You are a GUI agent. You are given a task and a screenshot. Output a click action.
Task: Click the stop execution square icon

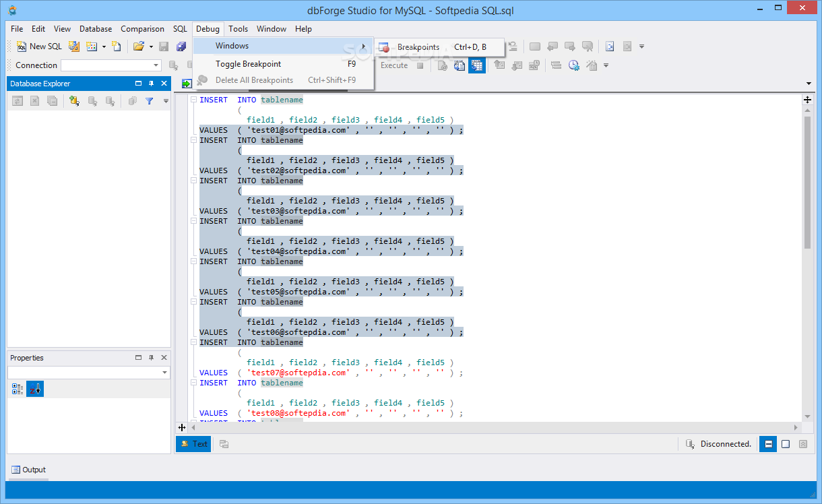420,65
